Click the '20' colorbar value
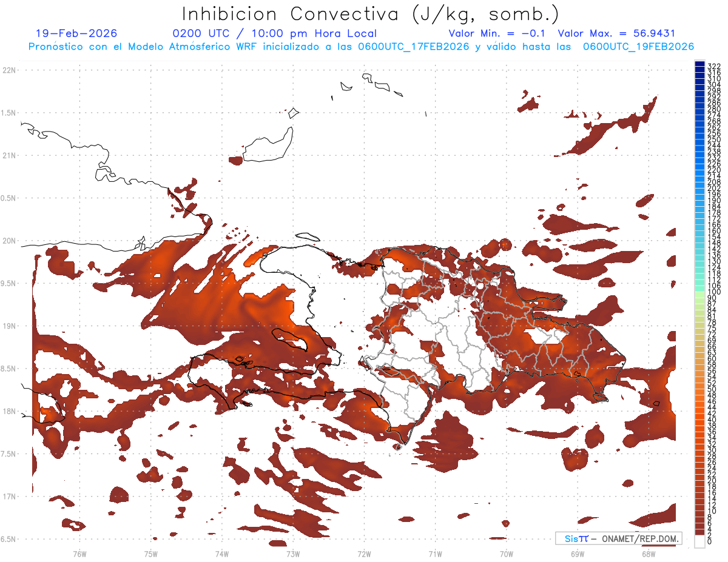Image resolution: width=728 pixels, height=562 pixels. [x=712, y=480]
